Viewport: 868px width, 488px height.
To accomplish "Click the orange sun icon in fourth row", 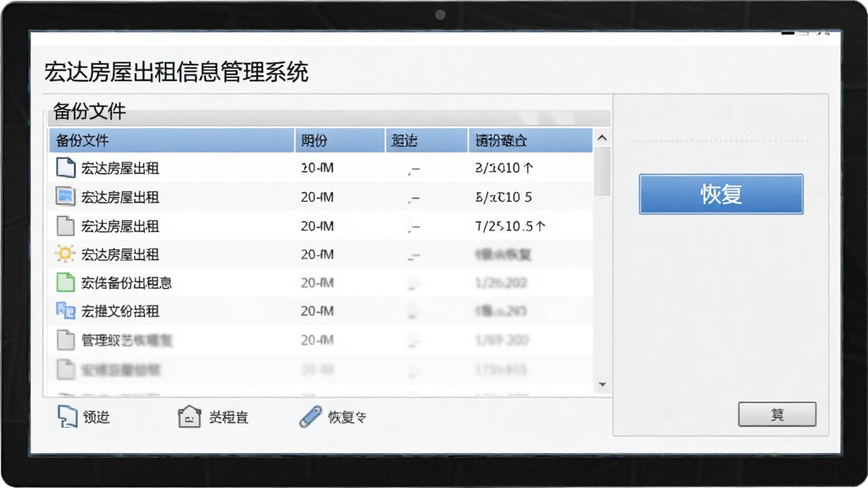I will (64, 254).
